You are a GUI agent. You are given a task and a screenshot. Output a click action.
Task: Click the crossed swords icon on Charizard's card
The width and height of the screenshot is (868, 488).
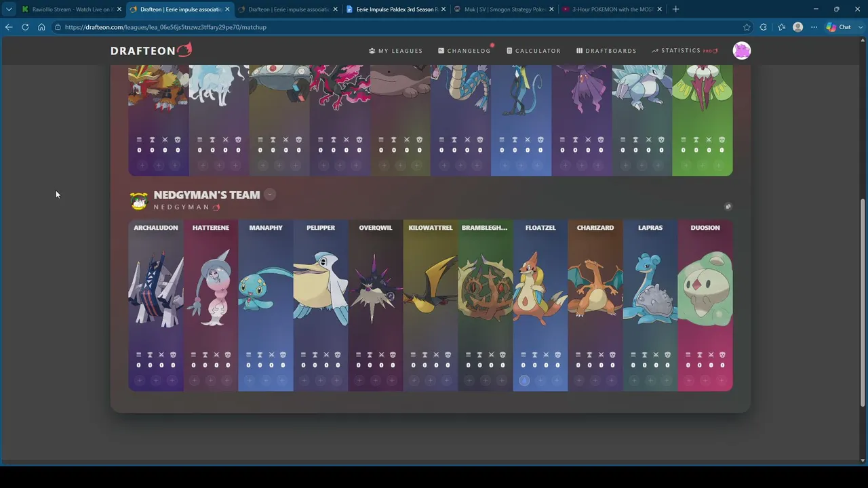tap(601, 354)
